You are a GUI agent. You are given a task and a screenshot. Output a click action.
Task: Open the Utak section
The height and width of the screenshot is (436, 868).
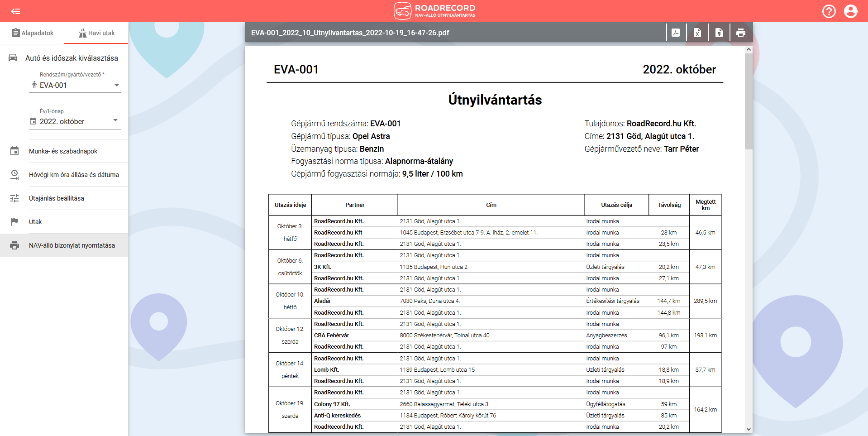[x=64, y=222]
